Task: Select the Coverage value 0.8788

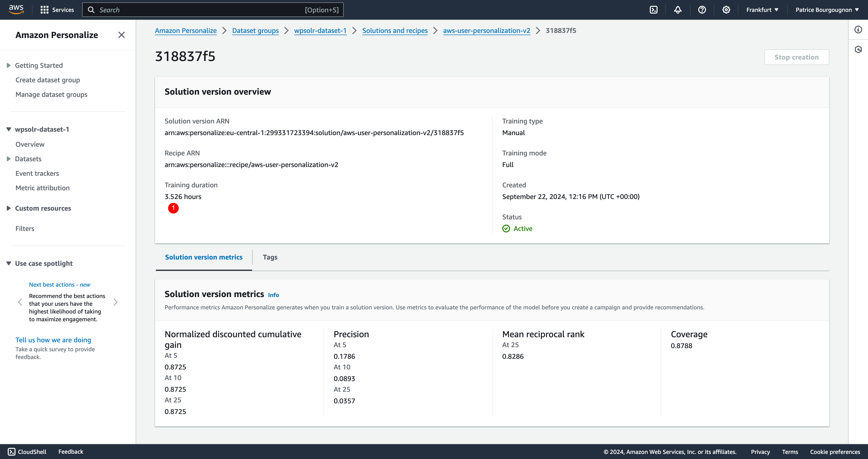Action: pyautogui.click(x=681, y=345)
